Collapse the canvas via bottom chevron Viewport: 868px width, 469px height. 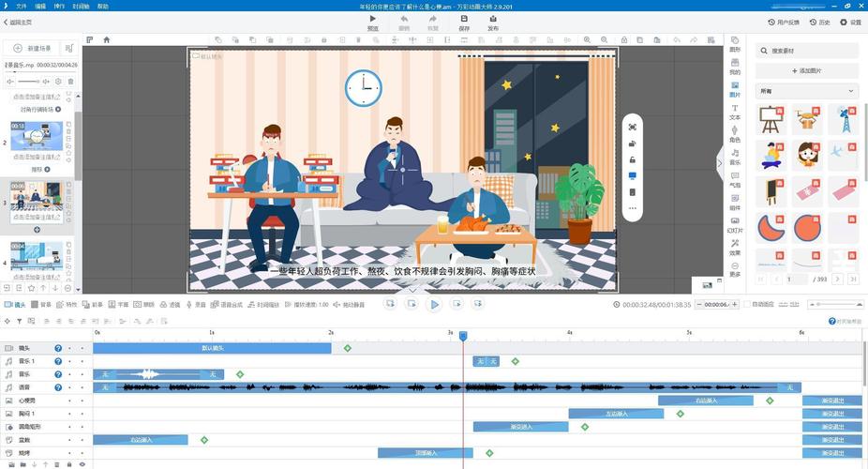[413, 291]
